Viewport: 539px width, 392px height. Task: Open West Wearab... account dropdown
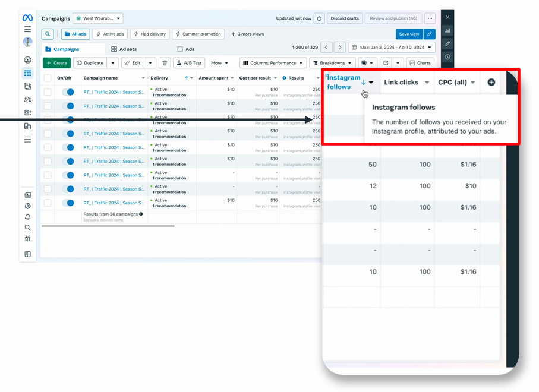(98, 18)
